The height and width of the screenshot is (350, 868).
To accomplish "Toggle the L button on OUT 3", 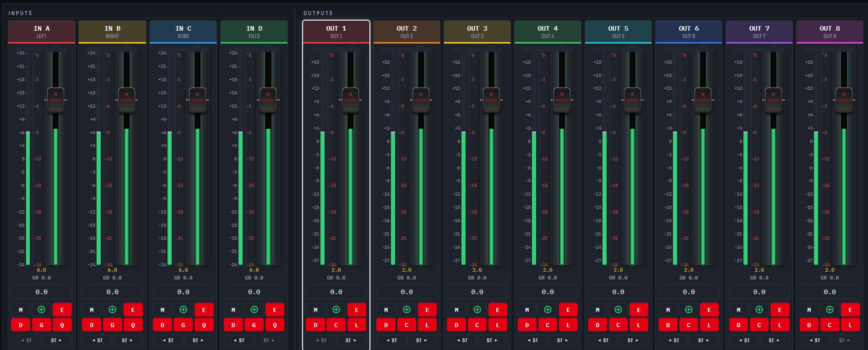I will coord(498,325).
